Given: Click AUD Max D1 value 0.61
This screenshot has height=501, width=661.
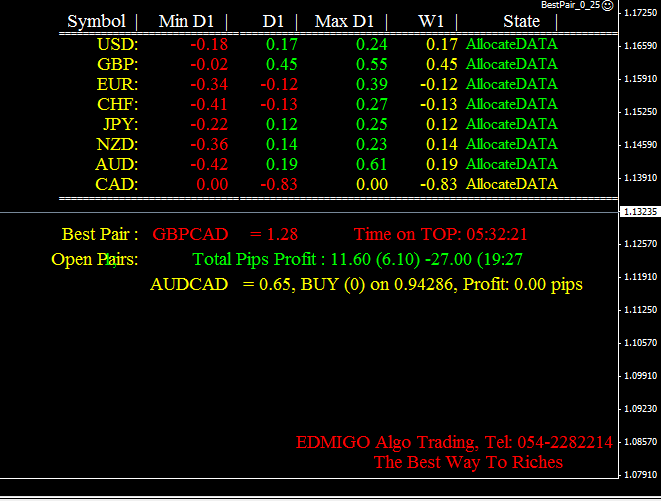Looking at the screenshot, I should pos(372,164).
